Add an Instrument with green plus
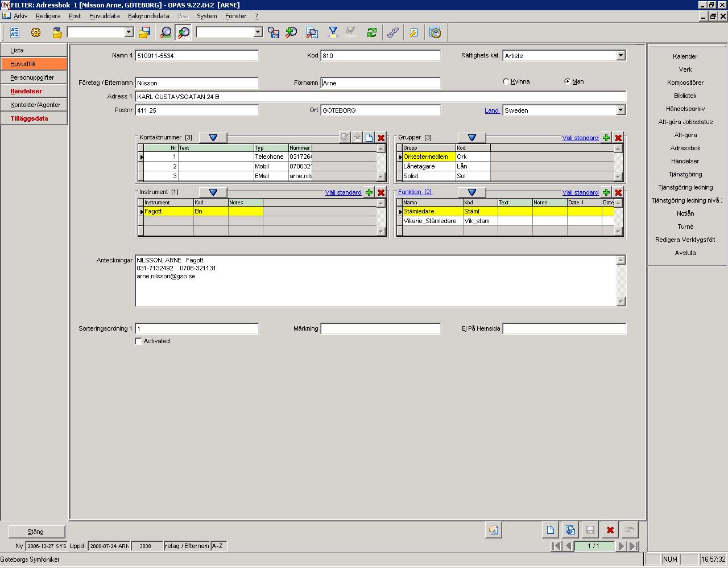Image resolution: width=728 pixels, height=568 pixels. [x=369, y=192]
